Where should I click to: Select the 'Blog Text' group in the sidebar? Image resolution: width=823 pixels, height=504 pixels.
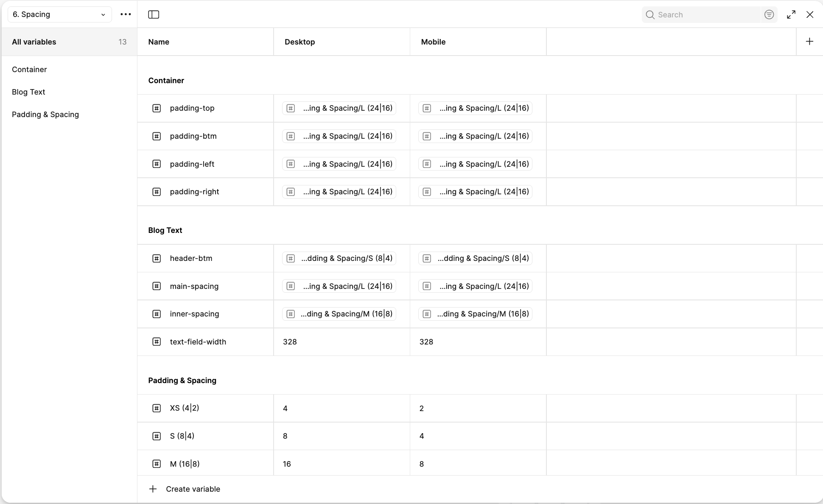28,92
